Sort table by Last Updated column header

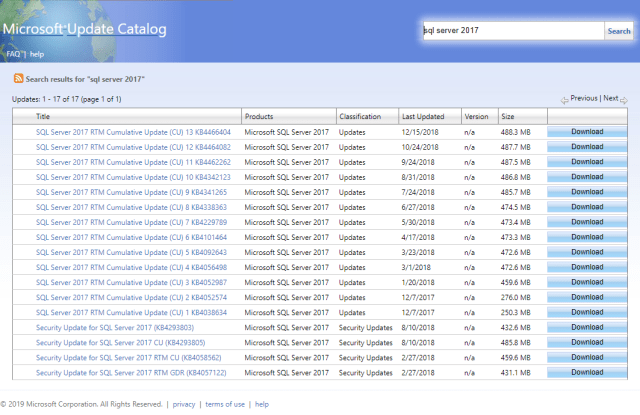(423, 116)
